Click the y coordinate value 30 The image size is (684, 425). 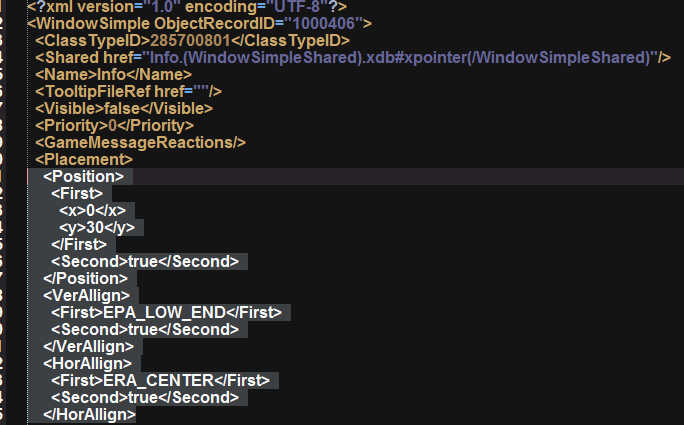pos(96,227)
